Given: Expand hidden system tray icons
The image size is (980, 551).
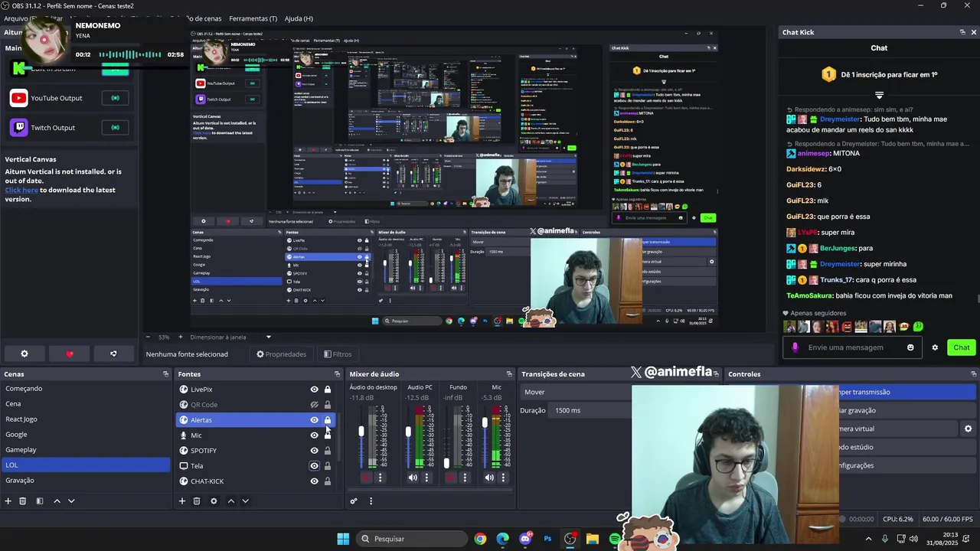Looking at the screenshot, I should [868, 539].
